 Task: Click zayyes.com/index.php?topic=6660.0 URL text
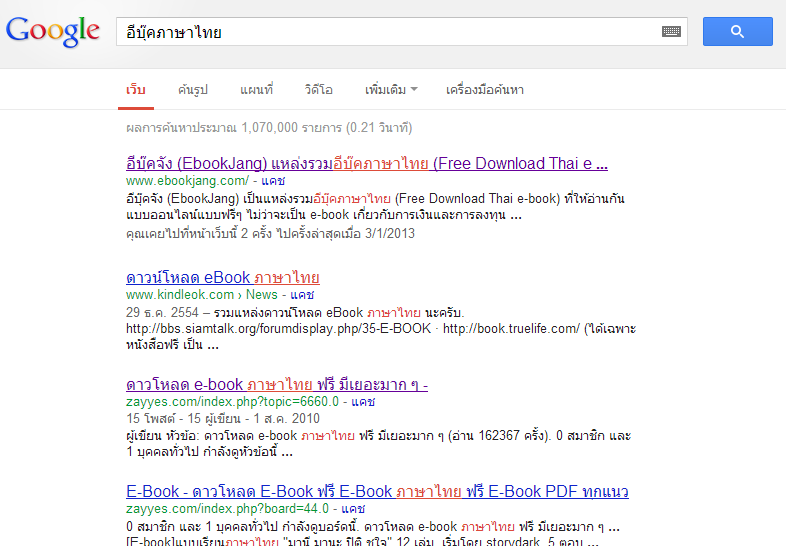pyautogui.click(x=233, y=402)
